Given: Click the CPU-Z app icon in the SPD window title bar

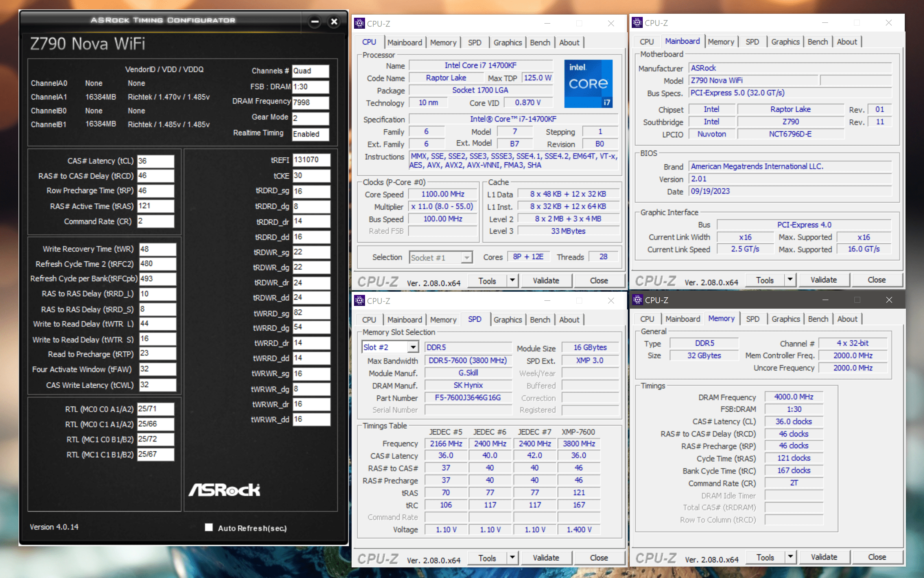Looking at the screenshot, I should pos(359,301).
